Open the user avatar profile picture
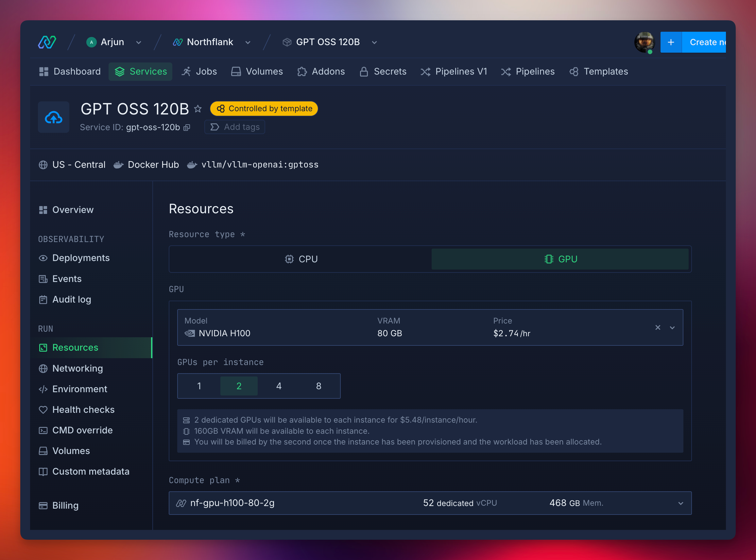756x560 pixels. click(x=644, y=43)
